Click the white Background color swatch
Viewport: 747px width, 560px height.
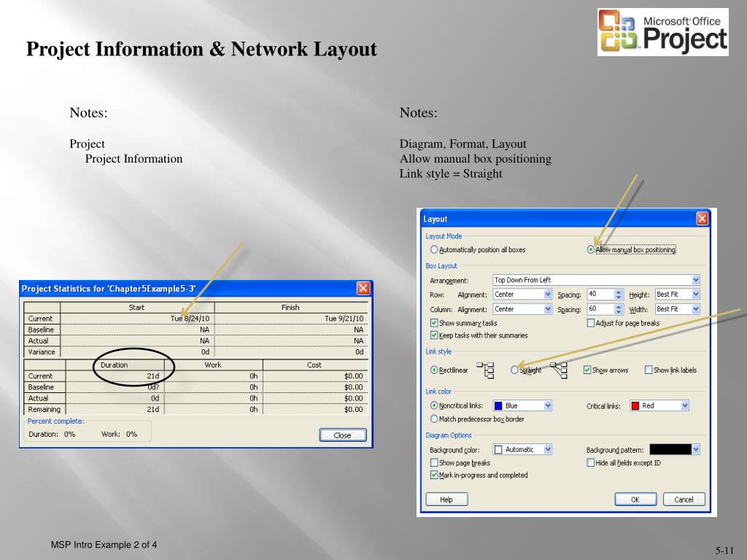(x=498, y=449)
